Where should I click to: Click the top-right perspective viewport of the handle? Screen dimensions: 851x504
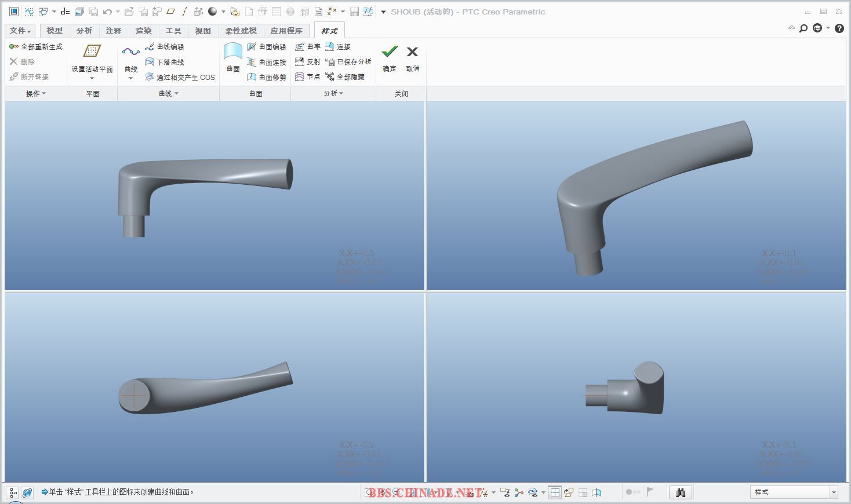(637, 196)
